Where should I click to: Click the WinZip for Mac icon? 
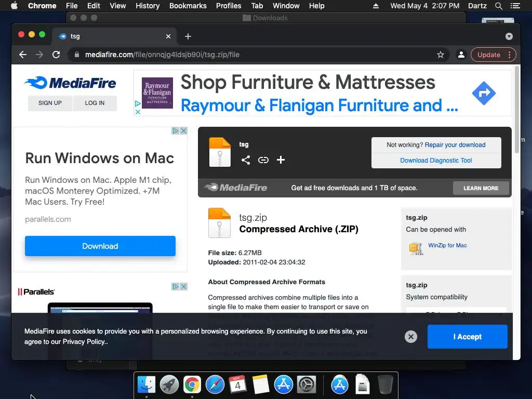(416, 248)
